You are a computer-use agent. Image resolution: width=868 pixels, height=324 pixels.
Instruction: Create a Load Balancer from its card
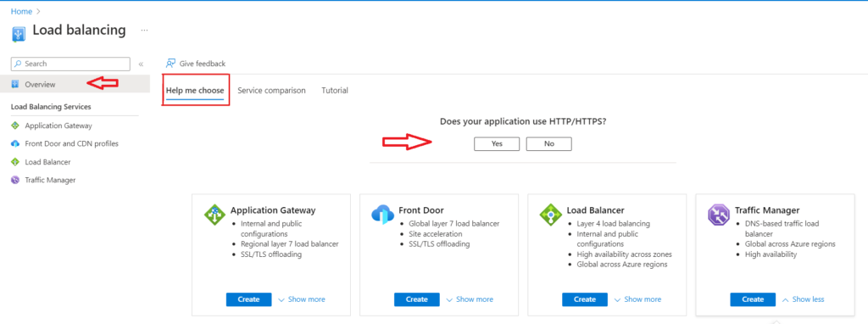(x=585, y=299)
